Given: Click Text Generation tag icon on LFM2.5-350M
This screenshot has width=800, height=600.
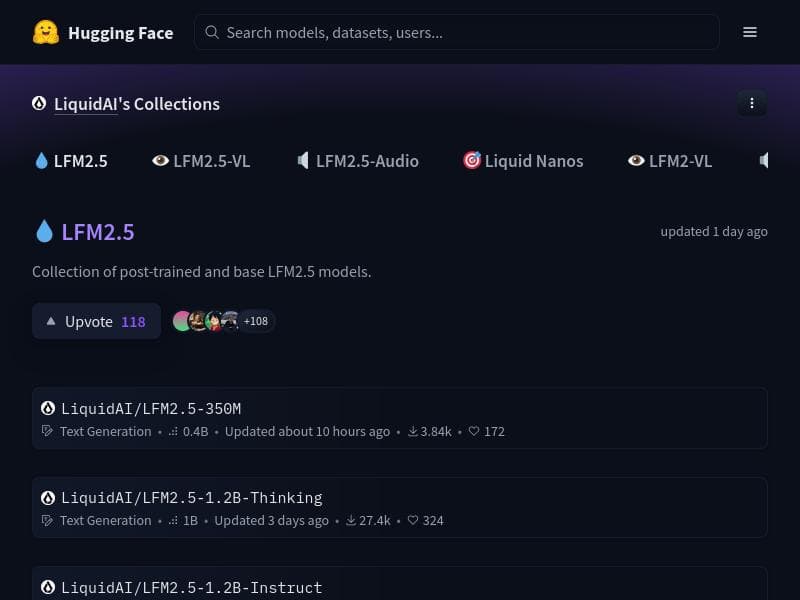Looking at the screenshot, I should [47, 431].
